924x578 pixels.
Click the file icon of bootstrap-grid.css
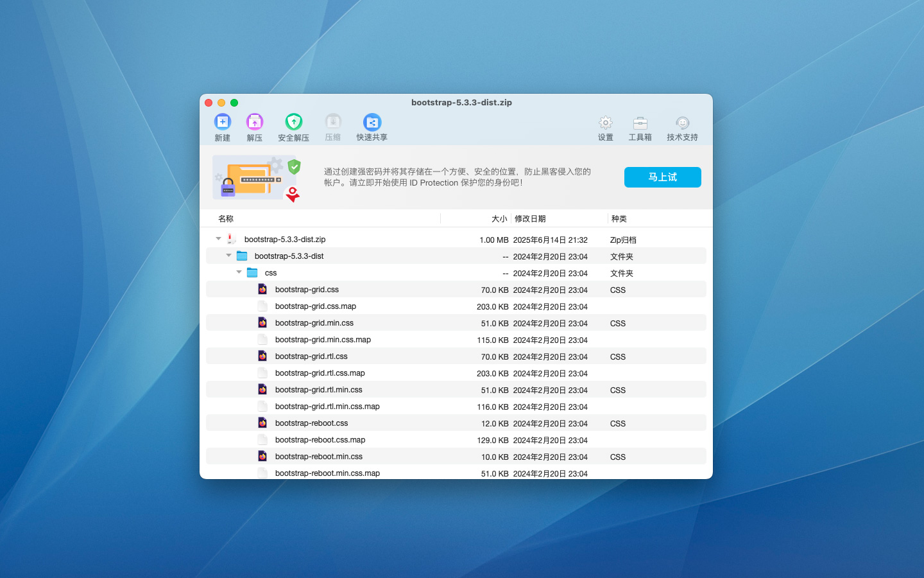click(x=262, y=289)
